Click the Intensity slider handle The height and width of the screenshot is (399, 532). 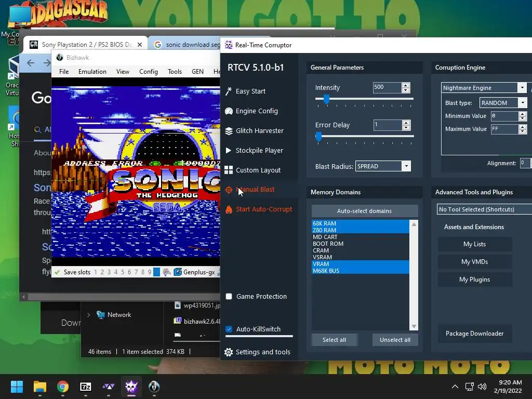[x=326, y=99]
